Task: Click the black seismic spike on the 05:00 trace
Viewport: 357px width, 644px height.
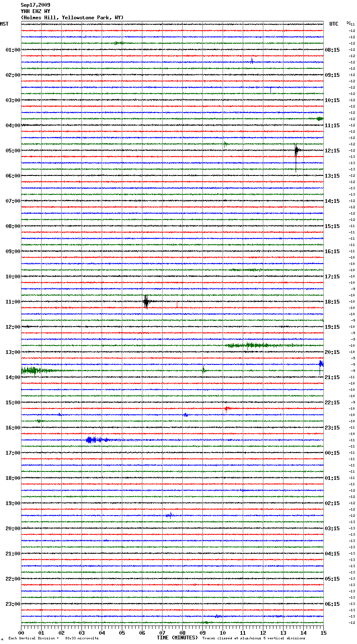Action: coord(296,150)
